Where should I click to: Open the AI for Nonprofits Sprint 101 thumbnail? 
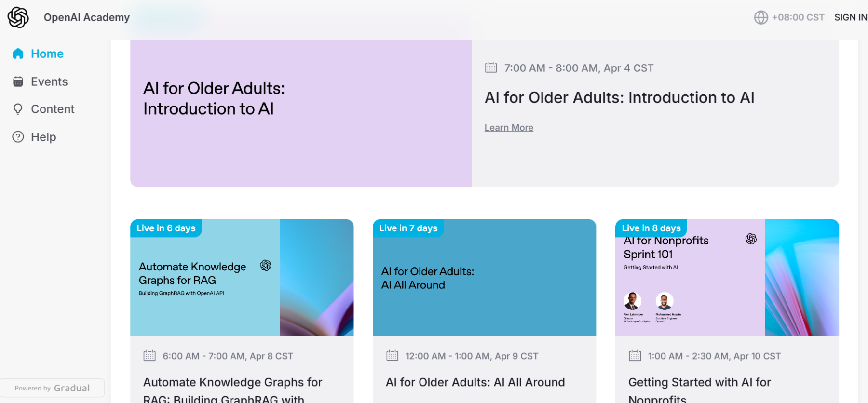(727, 278)
